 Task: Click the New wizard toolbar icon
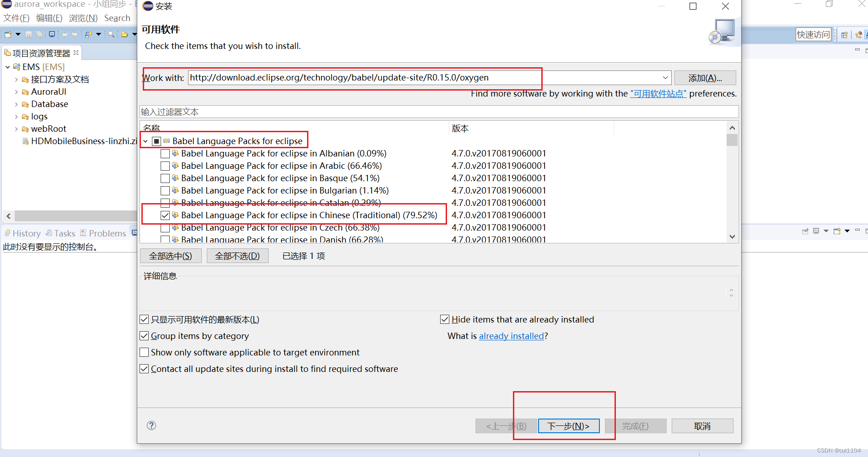[x=8, y=34]
